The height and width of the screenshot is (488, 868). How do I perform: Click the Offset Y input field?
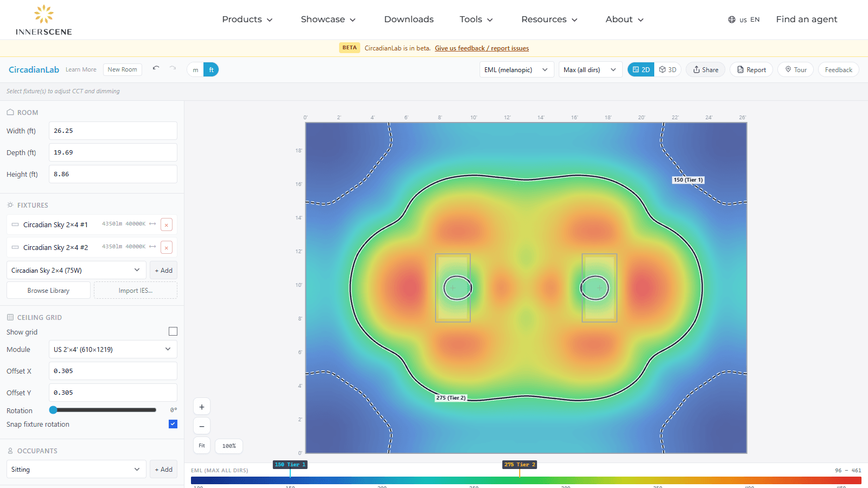tap(113, 393)
